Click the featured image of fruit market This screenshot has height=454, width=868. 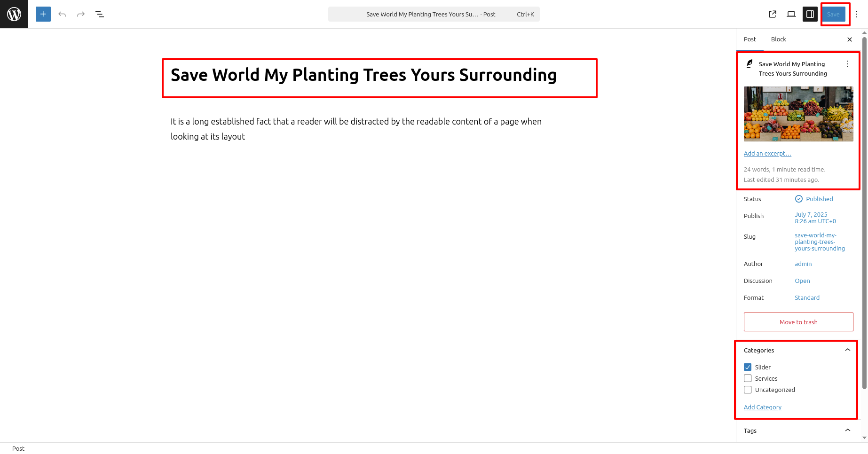click(x=798, y=114)
